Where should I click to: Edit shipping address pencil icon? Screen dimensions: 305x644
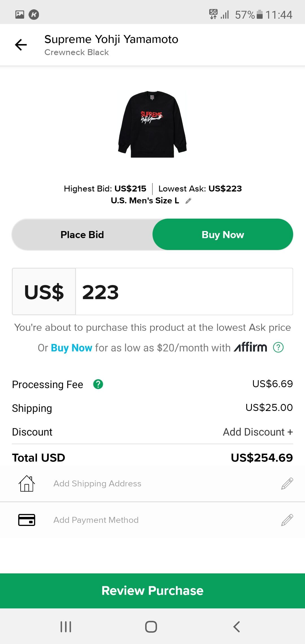click(287, 484)
